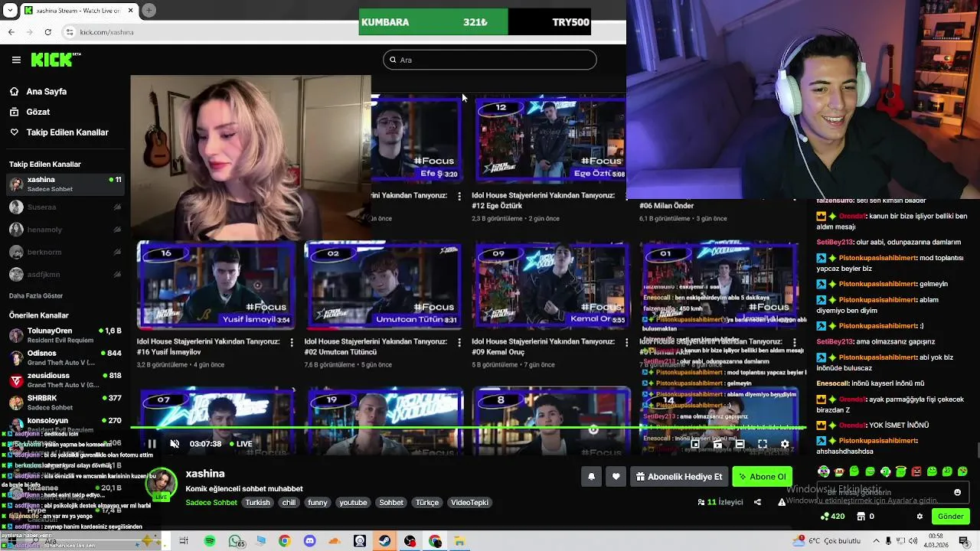Click the Turkish tag
This screenshot has width=980, height=551.
click(x=257, y=503)
